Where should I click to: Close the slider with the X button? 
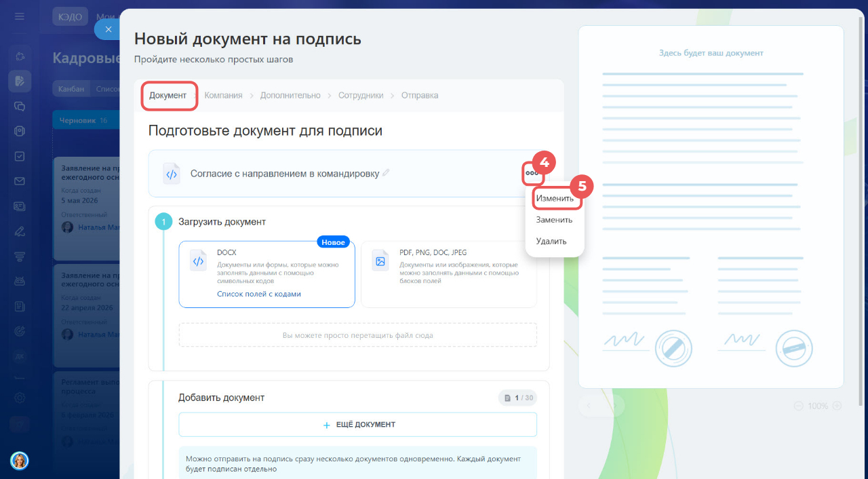pyautogui.click(x=108, y=29)
